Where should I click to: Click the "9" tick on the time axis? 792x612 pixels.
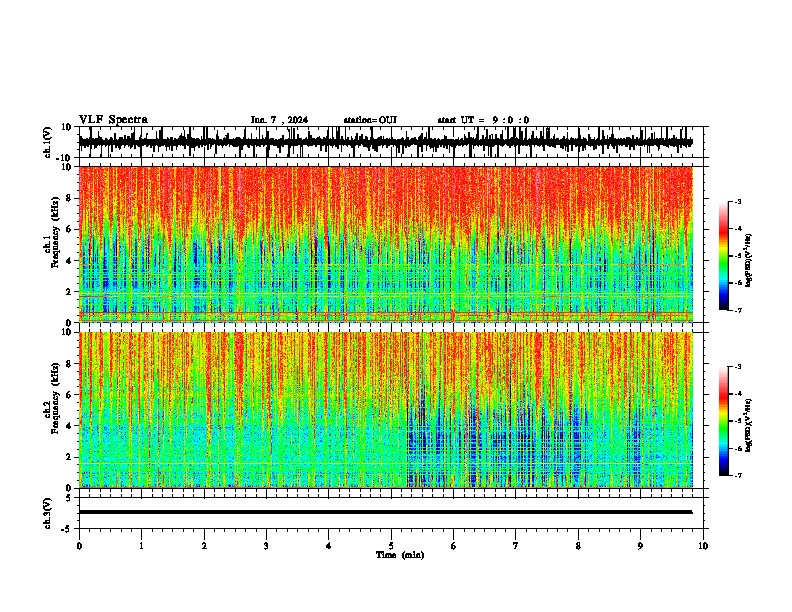point(640,546)
